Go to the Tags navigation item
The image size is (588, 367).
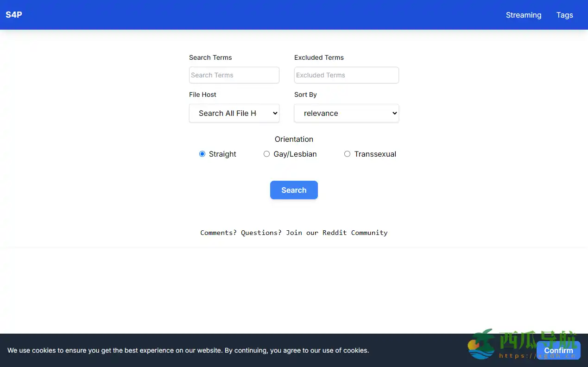(564, 15)
